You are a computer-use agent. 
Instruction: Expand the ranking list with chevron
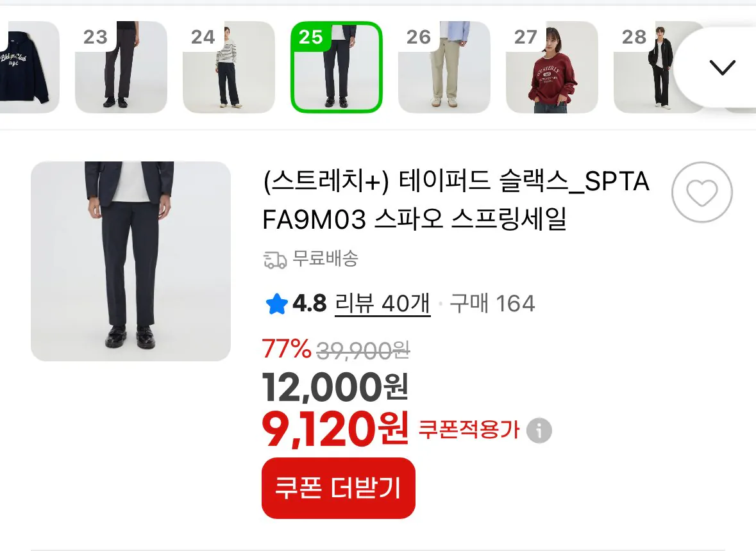click(x=722, y=67)
